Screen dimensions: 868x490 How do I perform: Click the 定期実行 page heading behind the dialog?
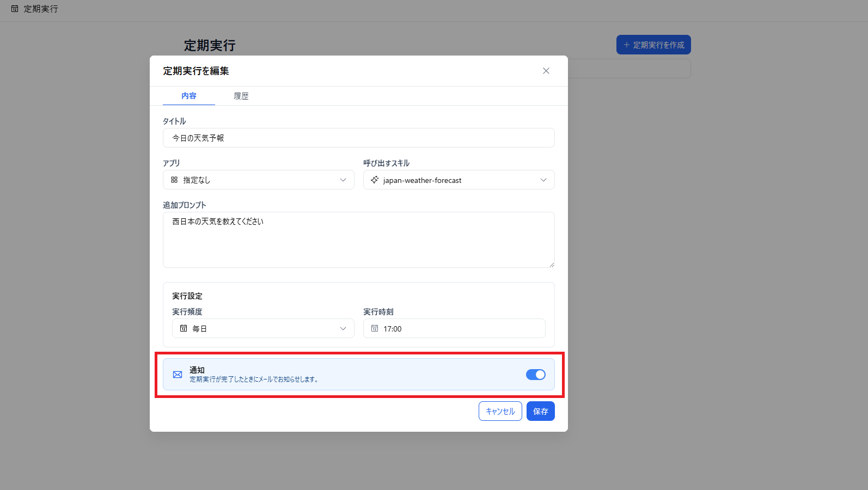[x=210, y=45]
